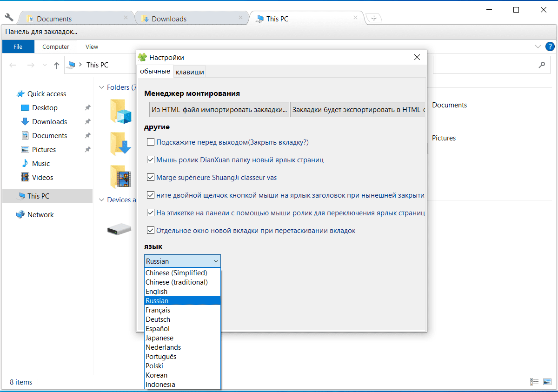Uncheck На этикетке на панели checkbox
Image resolution: width=558 pixels, height=392 pixels.
coord(150,213)
